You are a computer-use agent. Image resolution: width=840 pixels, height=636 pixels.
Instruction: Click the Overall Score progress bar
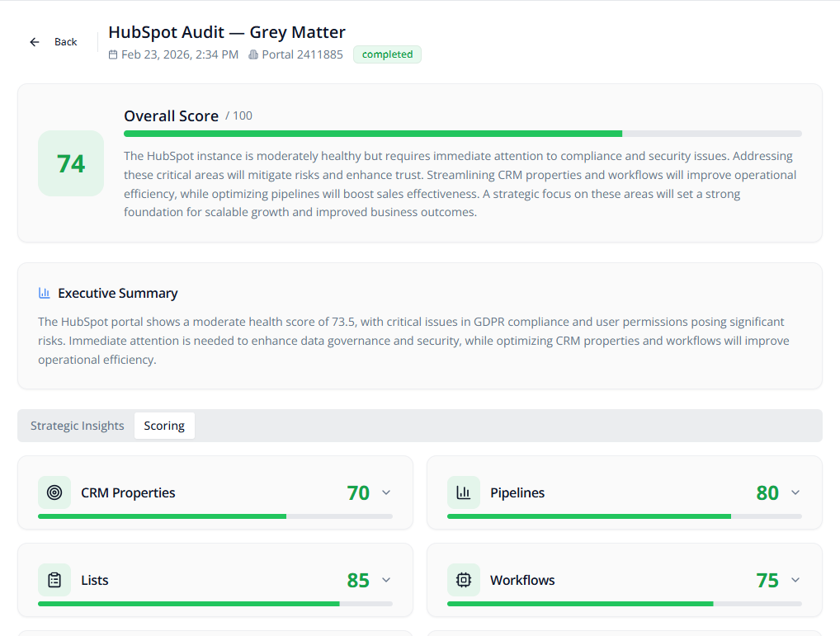[x=462, y=134]
